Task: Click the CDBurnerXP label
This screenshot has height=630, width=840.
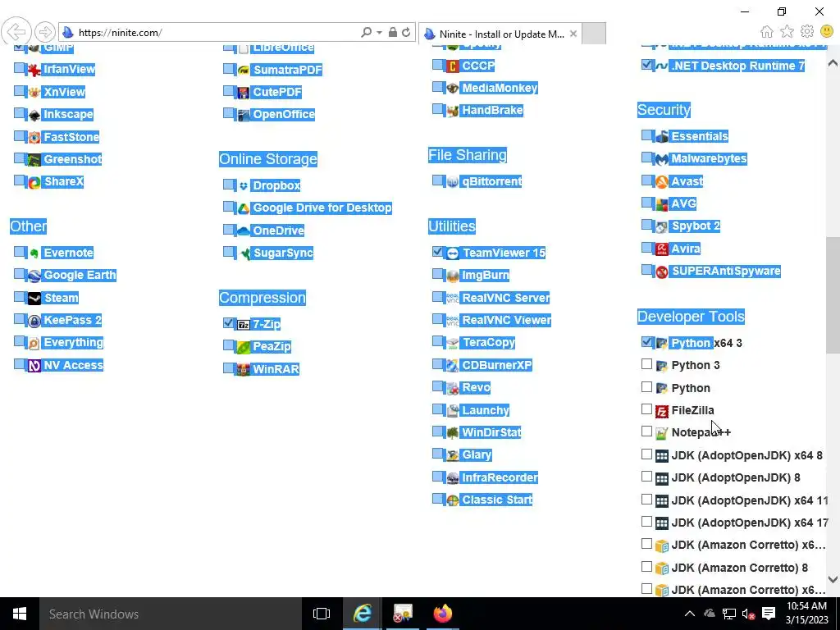Action: [x=496, y=365]
